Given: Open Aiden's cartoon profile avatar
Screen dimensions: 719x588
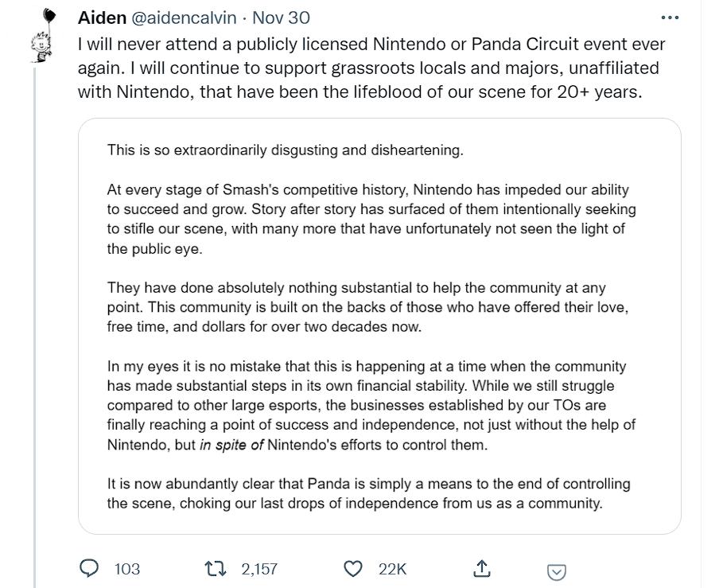Looking at the screenshot, I should (41, 46).
